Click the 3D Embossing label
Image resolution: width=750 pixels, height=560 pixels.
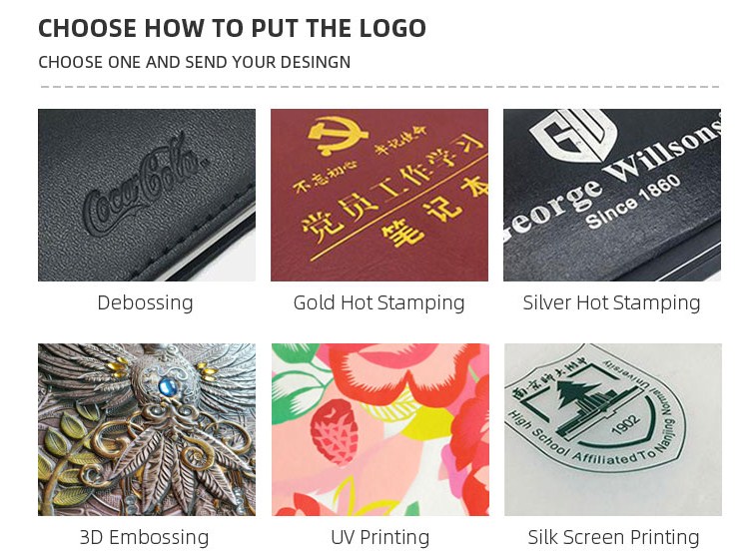[x=145, y=537]
